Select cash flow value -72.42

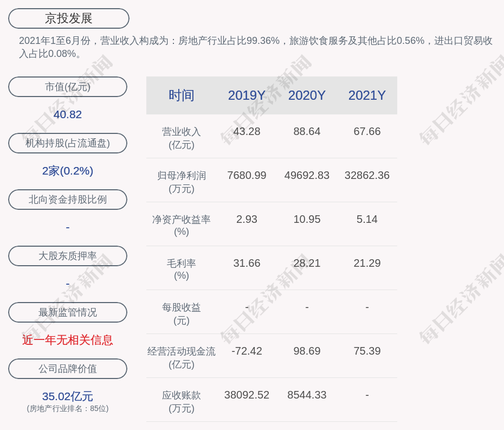(247, 351)
